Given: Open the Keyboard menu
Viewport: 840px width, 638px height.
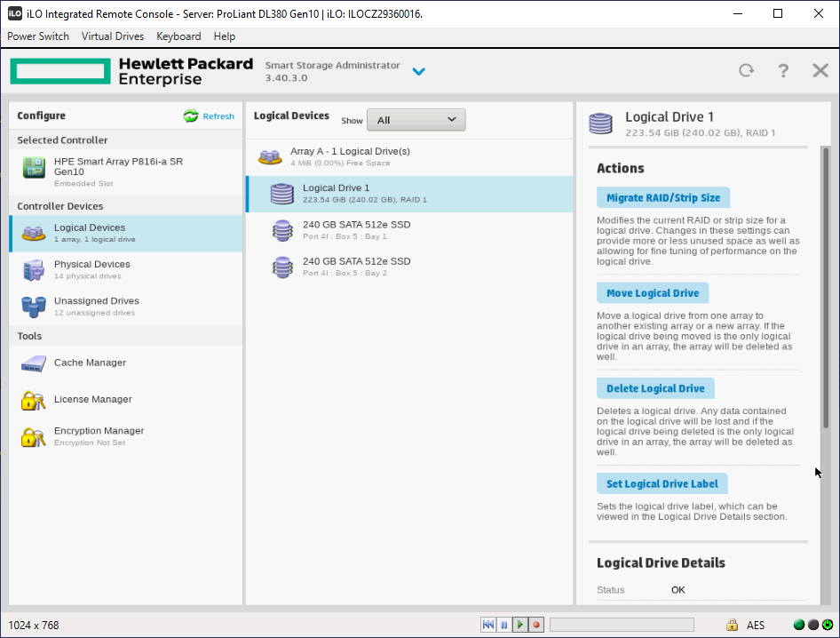Looking at the screenshot, I should click(x=178, y=36).
